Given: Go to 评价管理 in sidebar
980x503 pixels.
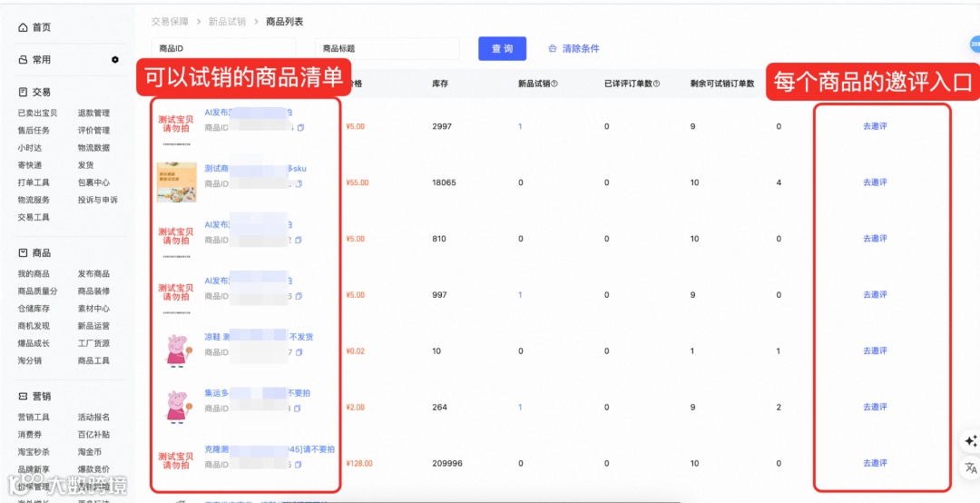Looking at the screenshot, I should pos(93,131).
